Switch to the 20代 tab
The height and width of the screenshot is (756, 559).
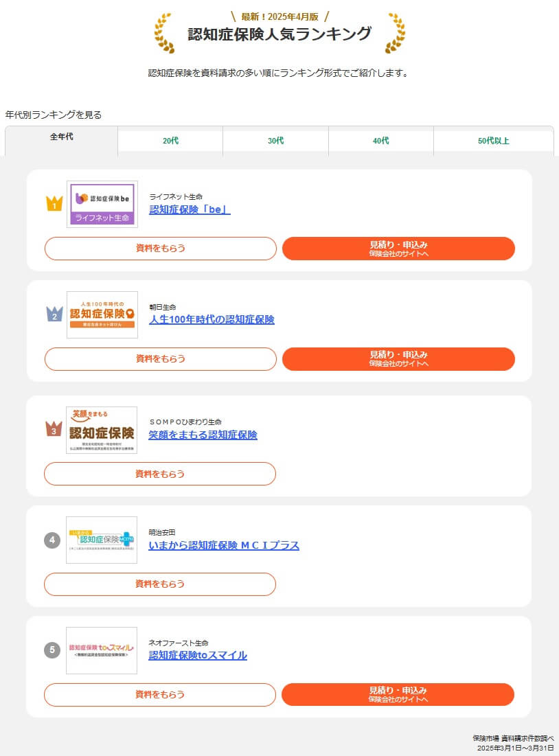[x=170, y=141]
